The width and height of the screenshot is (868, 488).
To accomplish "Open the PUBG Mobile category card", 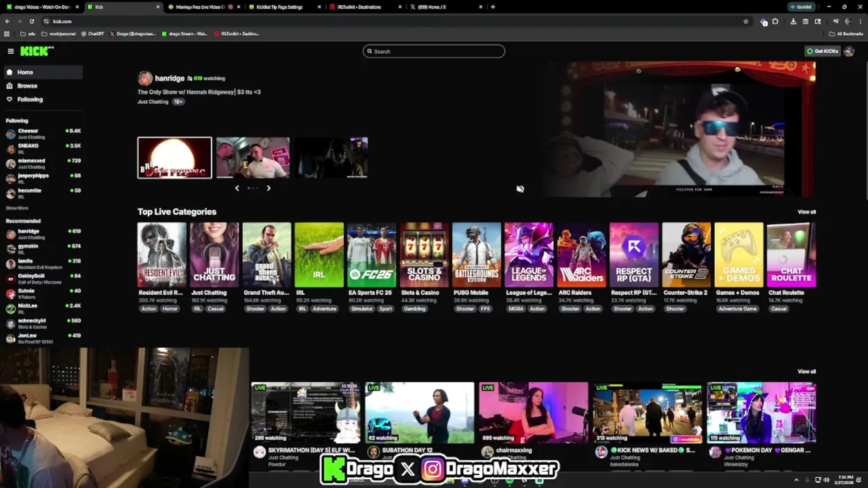I will click(x=476, y=255).
